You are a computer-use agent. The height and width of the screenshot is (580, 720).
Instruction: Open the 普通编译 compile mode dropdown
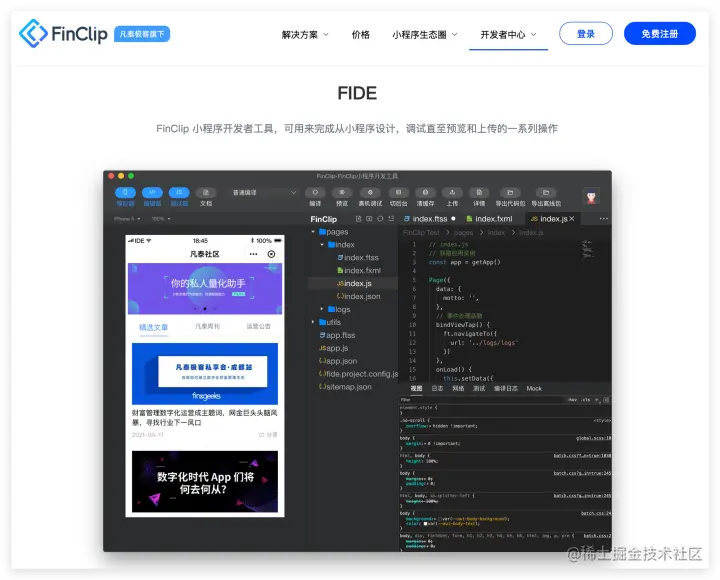coord(264,192)
